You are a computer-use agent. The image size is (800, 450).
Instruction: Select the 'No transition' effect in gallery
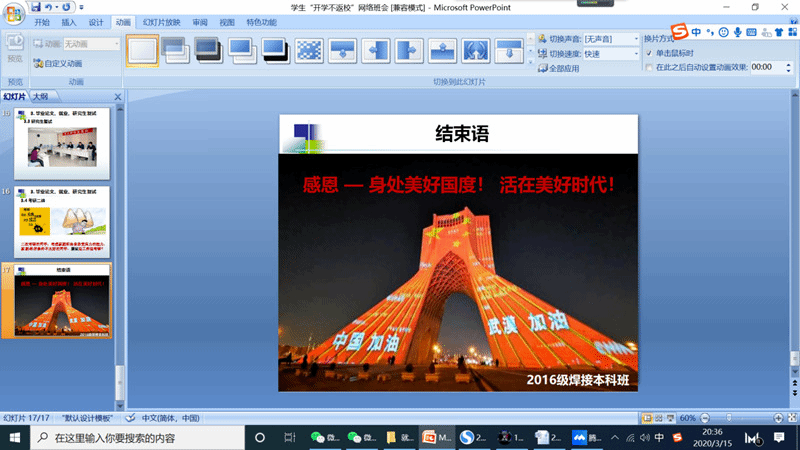pyautogui.click(x=142, y=50)
